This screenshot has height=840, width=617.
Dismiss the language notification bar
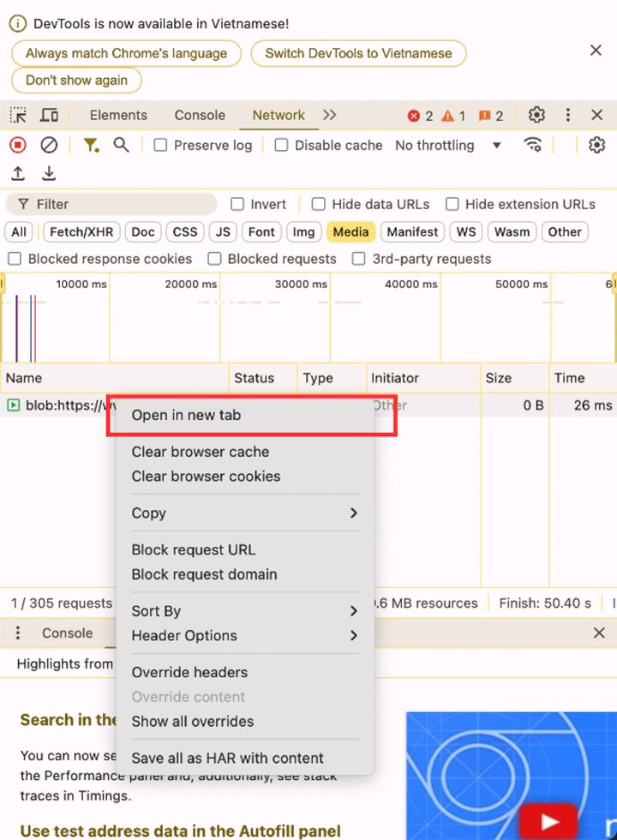(x=596, y=51)
